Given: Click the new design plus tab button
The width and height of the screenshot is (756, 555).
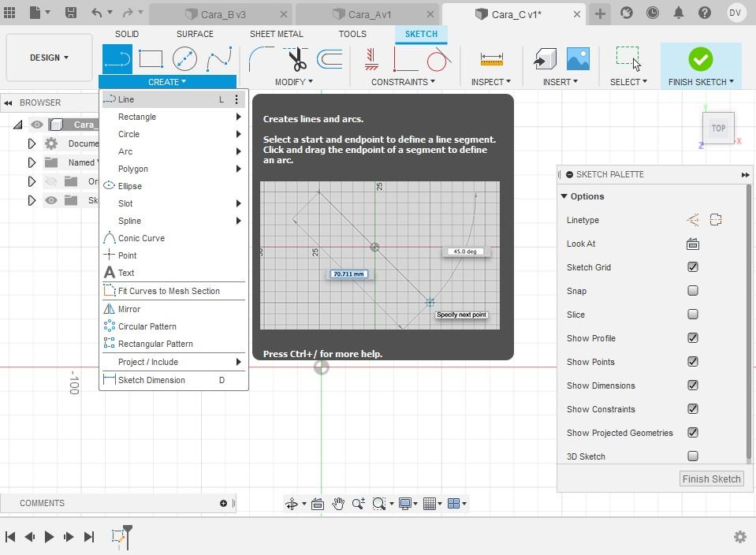Looking at the screenshot, I should 600,13.
